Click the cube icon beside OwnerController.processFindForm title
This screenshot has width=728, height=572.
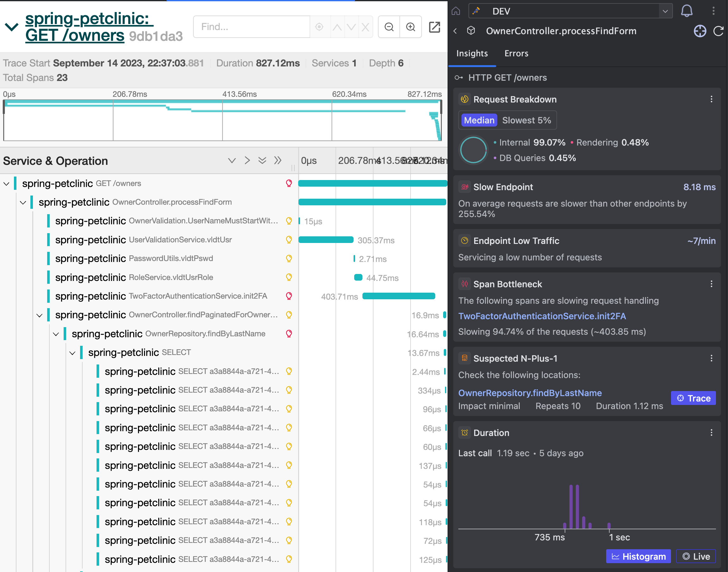[471, 31]
